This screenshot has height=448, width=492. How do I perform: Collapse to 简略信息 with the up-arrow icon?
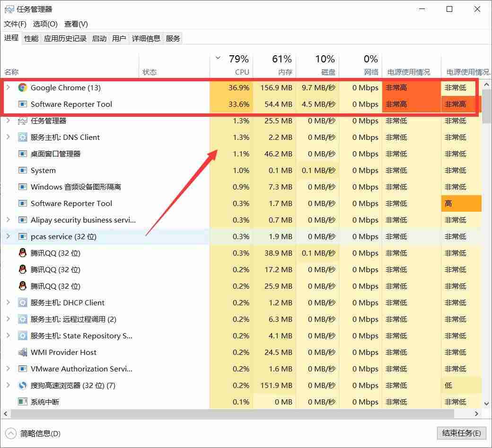coord(10,433)
